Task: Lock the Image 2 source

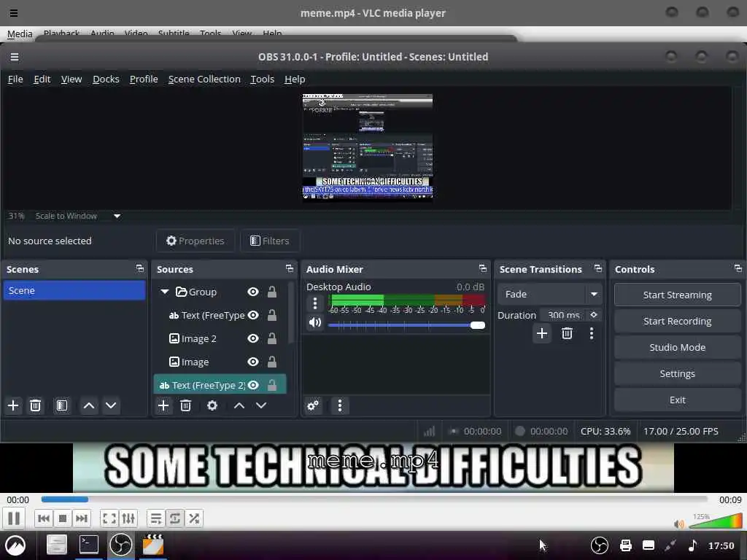Action: coord(272,338)
